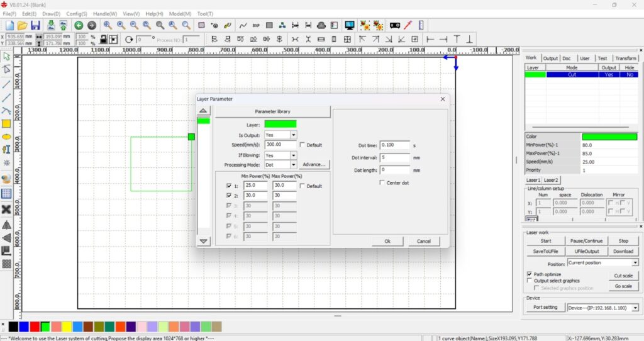Screen dimensions: 644x341
Task: Switch to the Transform tab
Action: pyautogui.click(x=625, y=58)
